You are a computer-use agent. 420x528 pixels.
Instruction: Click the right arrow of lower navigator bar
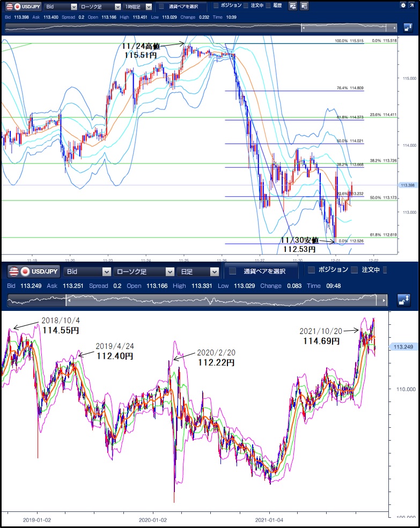(x=384, y=300)
